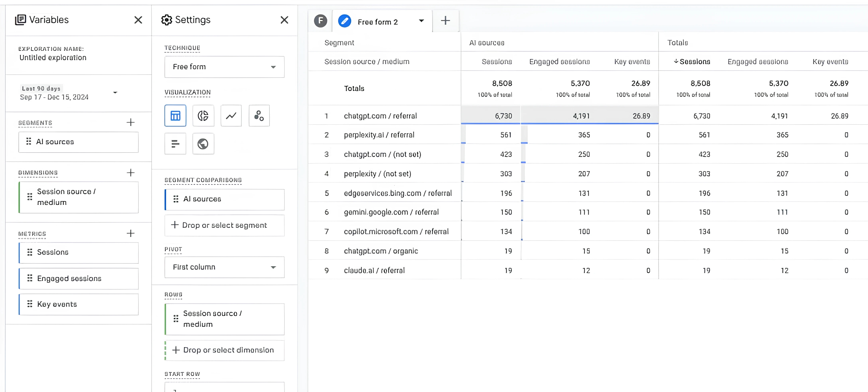Select the scatter plot visualization
The height and width of the screenshot is (392, 868).
click(259, 116)
